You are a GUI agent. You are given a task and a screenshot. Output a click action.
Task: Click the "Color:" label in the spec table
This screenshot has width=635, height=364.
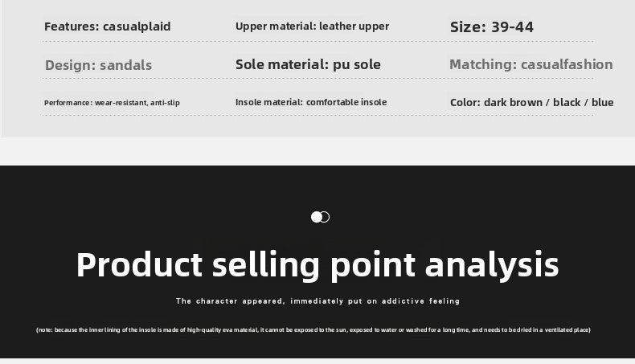coord(465,102)
